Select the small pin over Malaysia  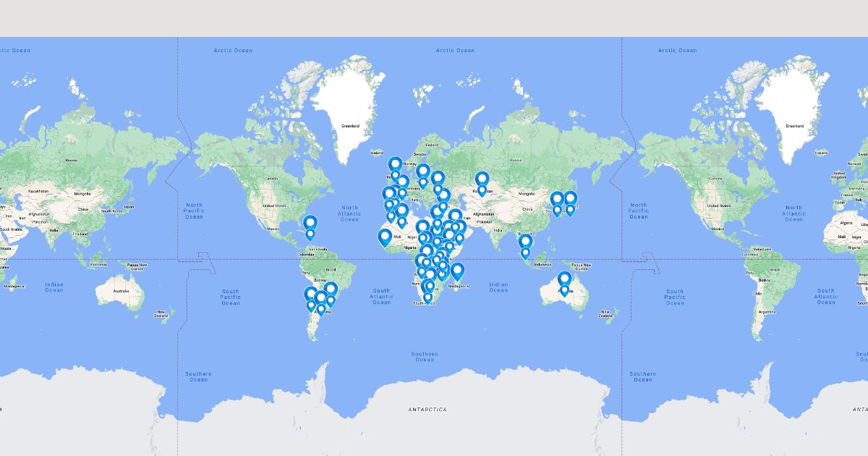point(526,254)
